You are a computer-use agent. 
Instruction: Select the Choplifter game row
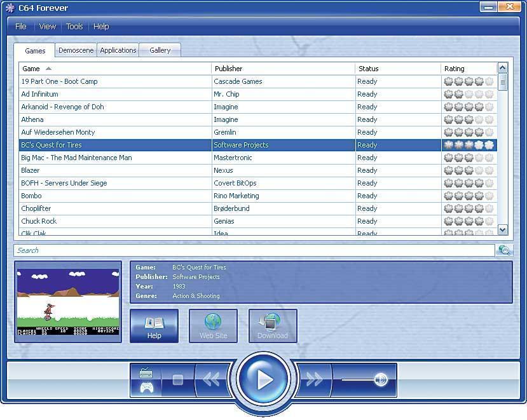pos(258,208)
